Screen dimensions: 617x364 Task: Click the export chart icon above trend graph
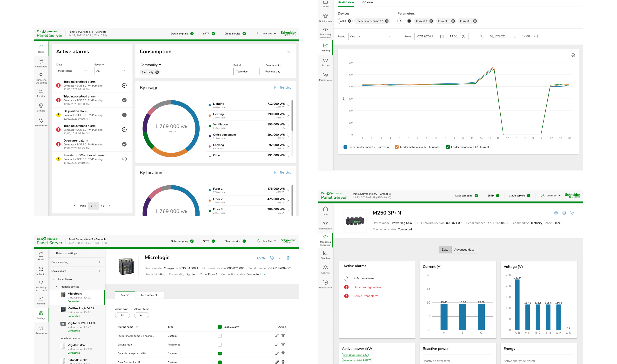click(x=573, y=55)
